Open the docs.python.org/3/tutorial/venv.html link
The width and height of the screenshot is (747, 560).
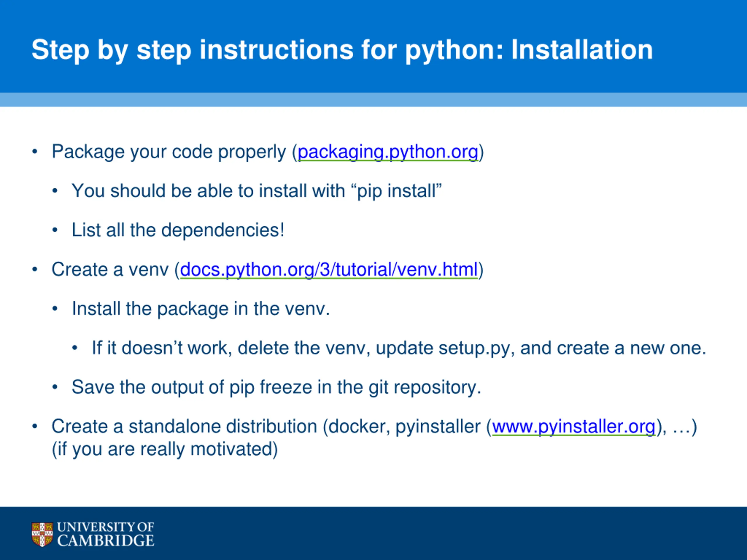[329, 270]
